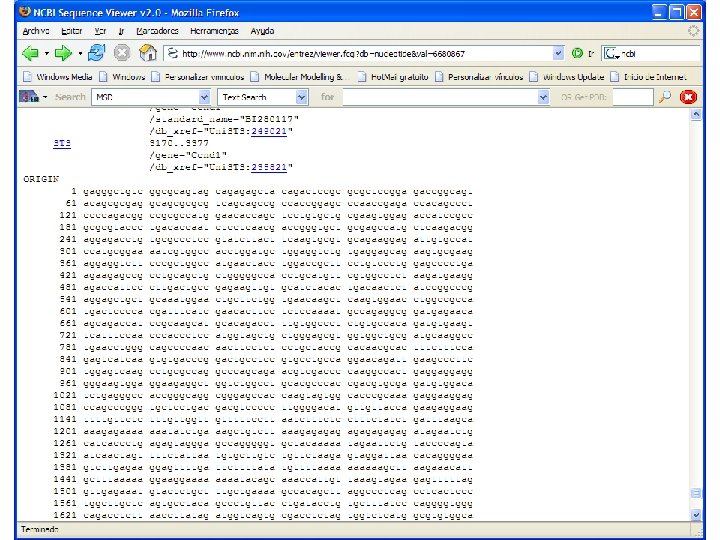The height and width of the screenshot is (540, 720).
Task: Open the Archivo menu
Action: 36,31
